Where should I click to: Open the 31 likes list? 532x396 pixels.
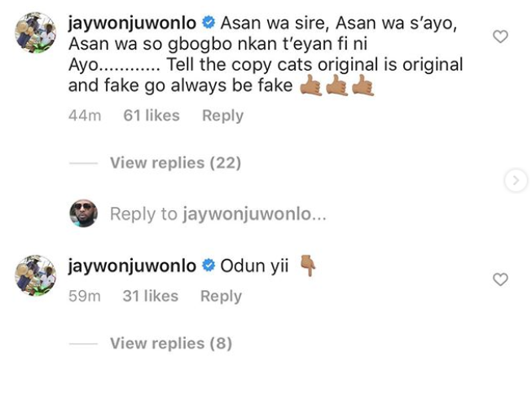(x=150, y=296)
